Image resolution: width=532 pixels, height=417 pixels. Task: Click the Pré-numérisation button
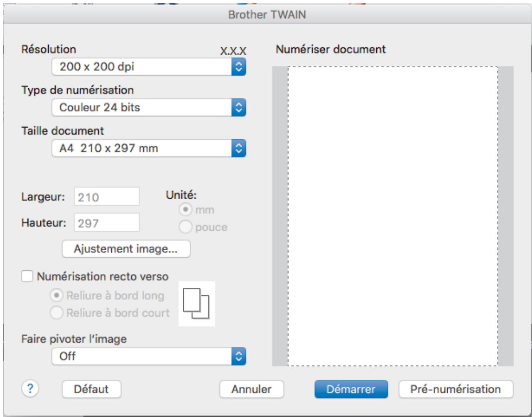[456, 389]
